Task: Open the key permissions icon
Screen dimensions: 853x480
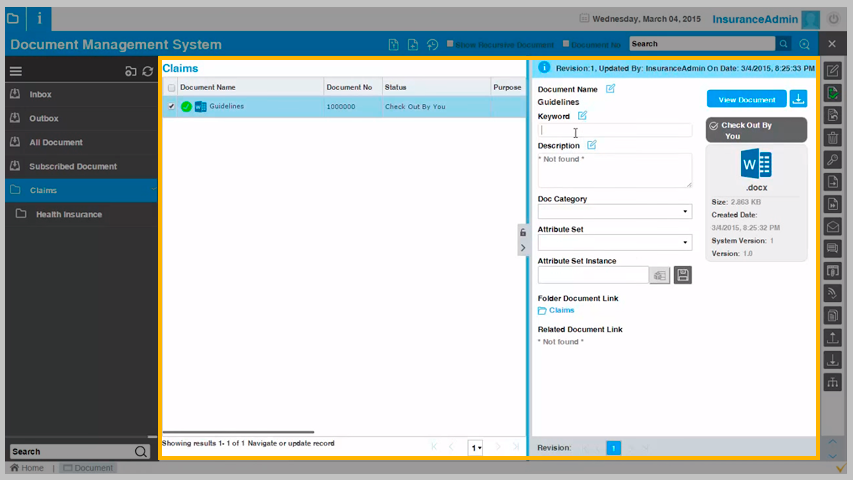Action: [x=833, y=159]
